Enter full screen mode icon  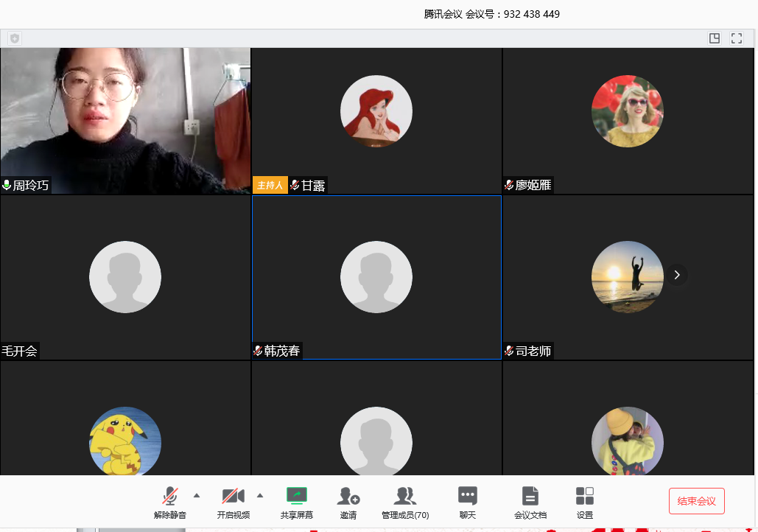point(737,38)
